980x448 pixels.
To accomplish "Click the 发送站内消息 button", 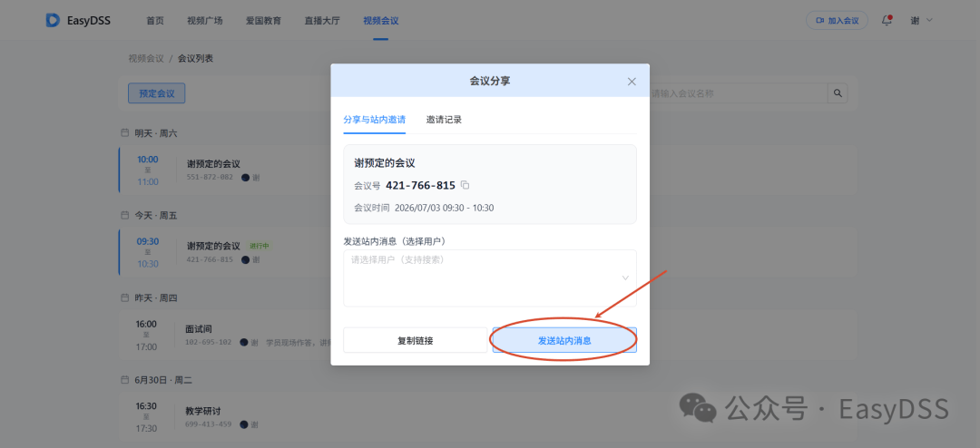I will click(564, 340).
